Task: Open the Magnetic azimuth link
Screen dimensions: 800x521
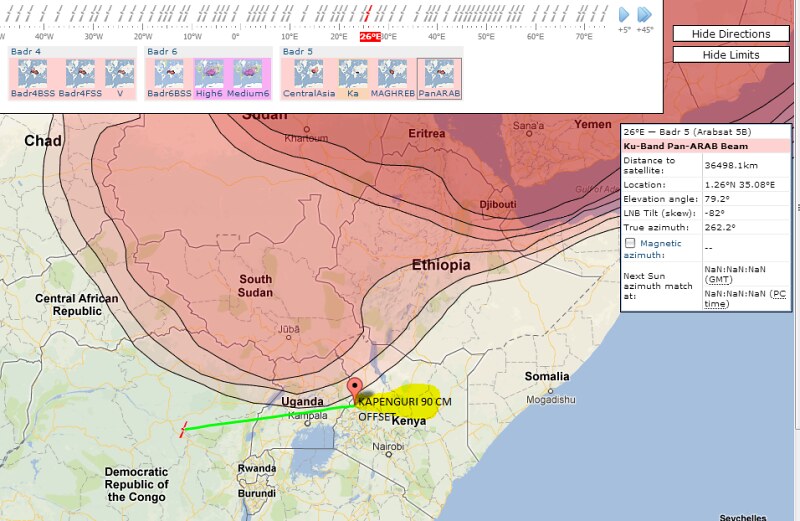Action: click(660, 243)
